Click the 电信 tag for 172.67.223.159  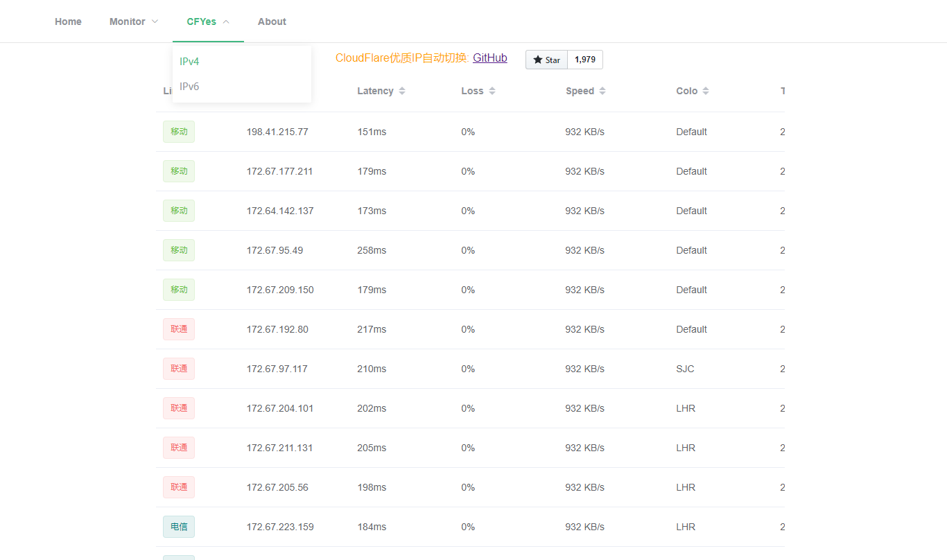(179, 527)
